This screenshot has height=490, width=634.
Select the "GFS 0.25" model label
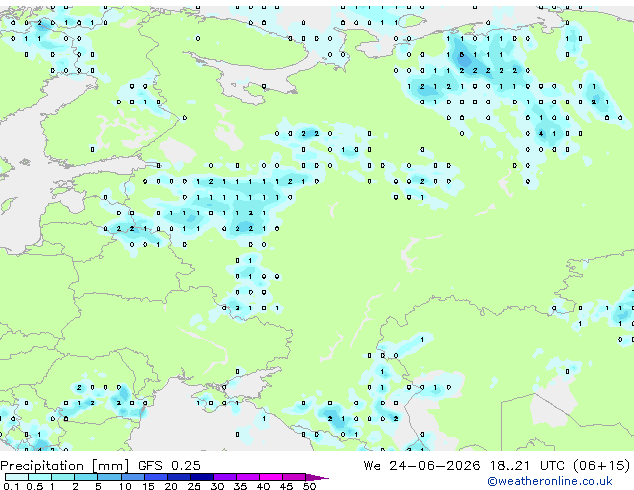(x=169, y=466)
